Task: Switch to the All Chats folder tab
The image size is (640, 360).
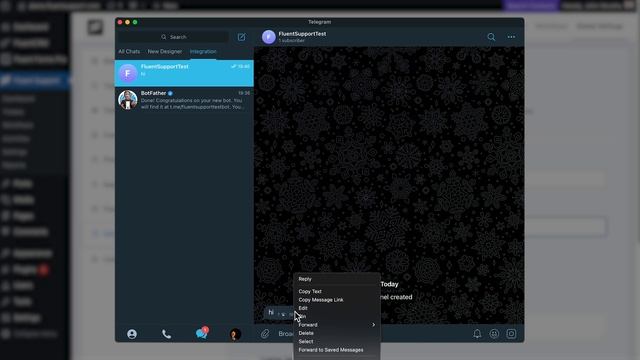Action: click(x=129, y=51)
